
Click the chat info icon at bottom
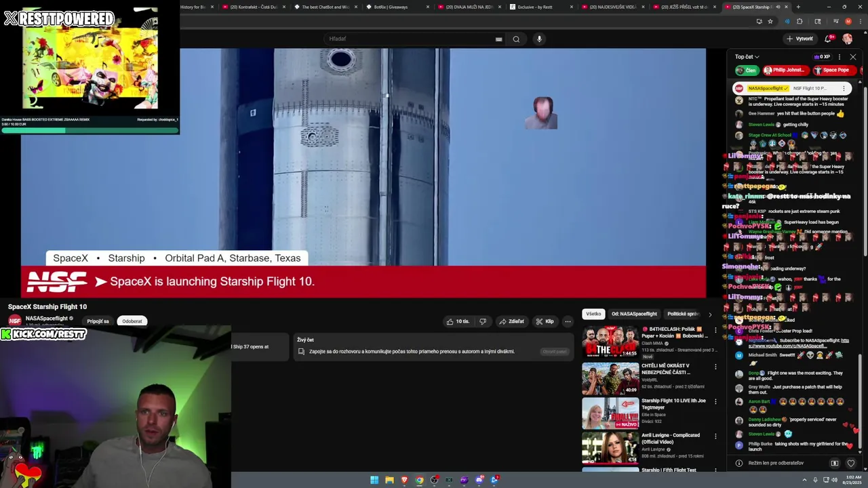(739, 464)
